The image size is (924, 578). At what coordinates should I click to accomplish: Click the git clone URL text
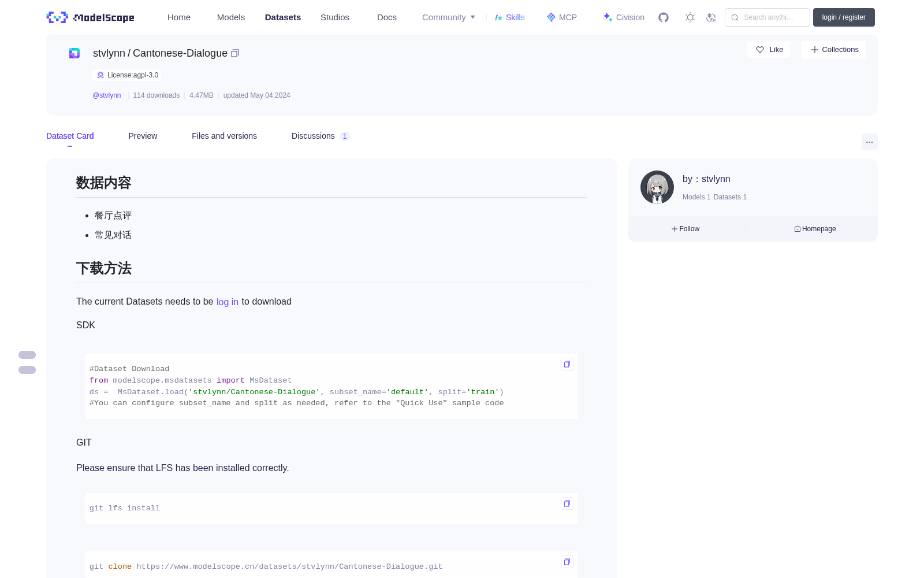pyautogui.click(x=290, y=566)
